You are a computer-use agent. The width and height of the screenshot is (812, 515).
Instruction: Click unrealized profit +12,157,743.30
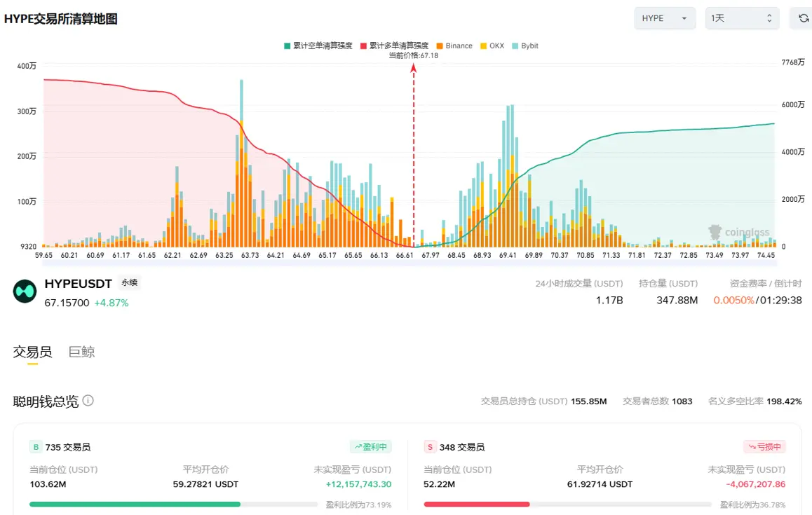tap(358, 484)
